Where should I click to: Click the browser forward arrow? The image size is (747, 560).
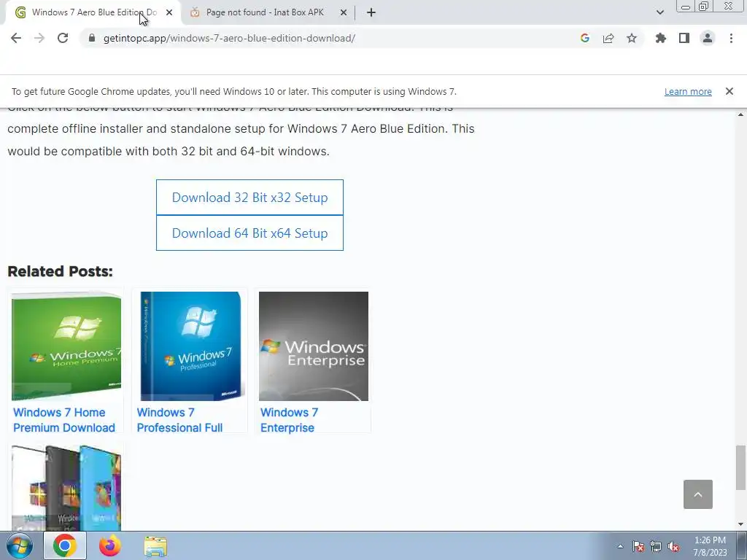[x=39, y=38]
